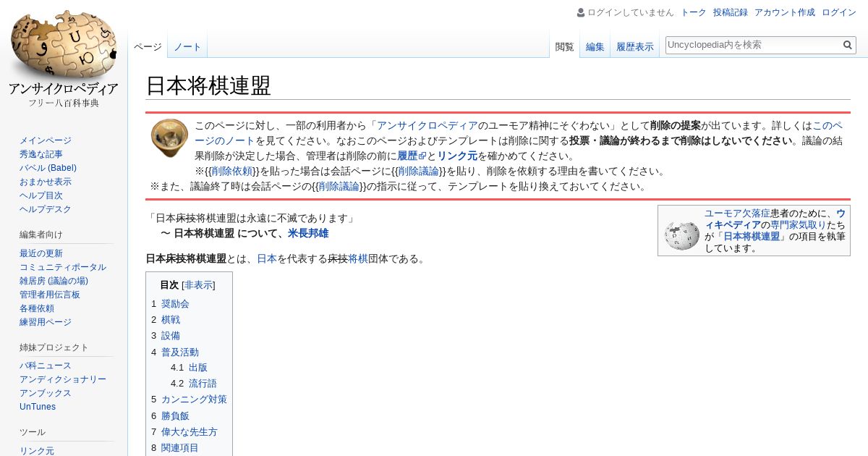This screenshot has width=868, height=456.
Task: Hide the table of contents via 非表示
Action: tap(199, 285)
